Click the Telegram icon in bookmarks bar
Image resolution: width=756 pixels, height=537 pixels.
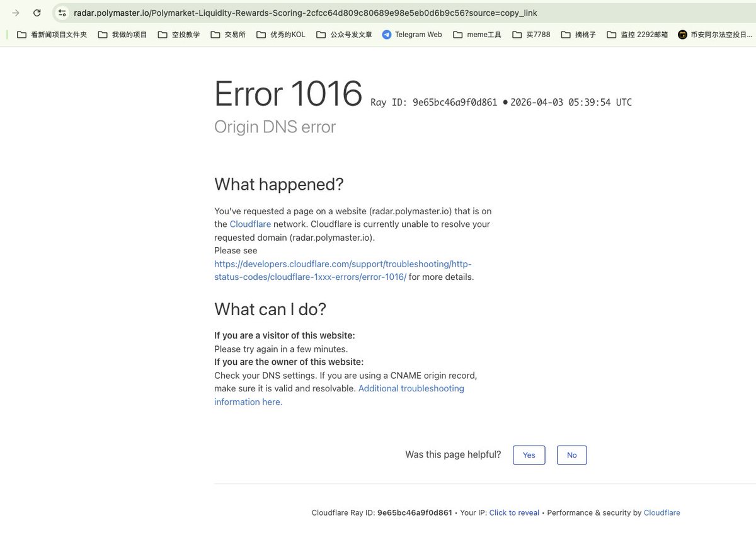(387, 35)
